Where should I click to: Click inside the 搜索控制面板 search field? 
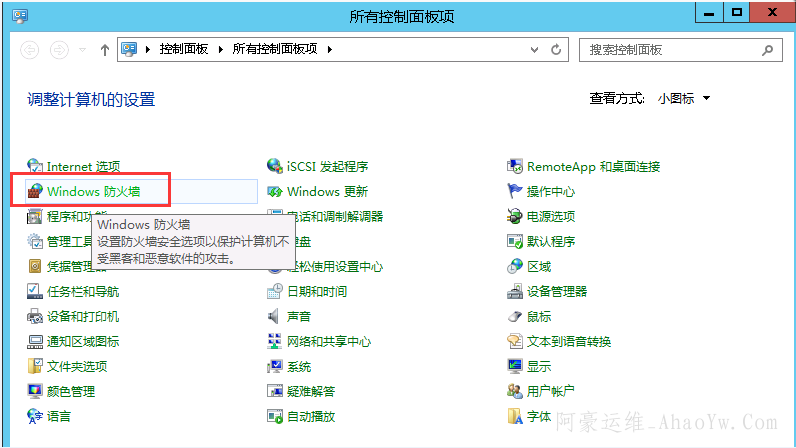point(680,50)
